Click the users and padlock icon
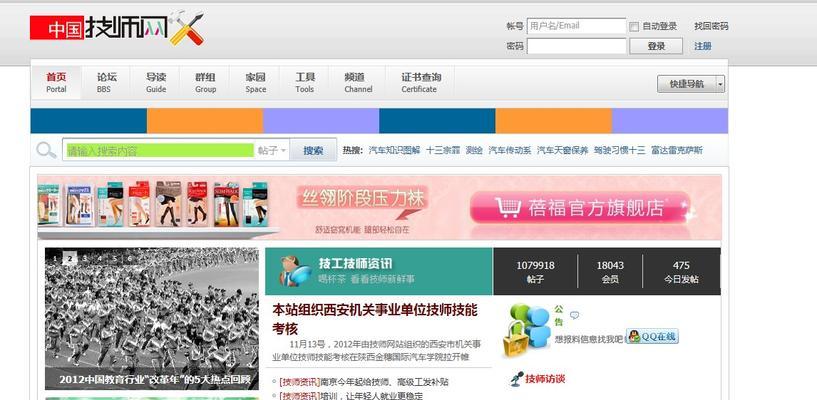This screenshot has width=817, height=400. 526,330
